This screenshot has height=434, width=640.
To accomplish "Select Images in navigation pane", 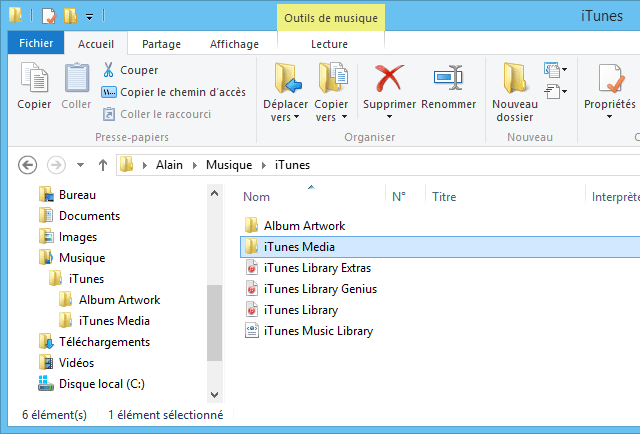I will [x=68, y=237].
